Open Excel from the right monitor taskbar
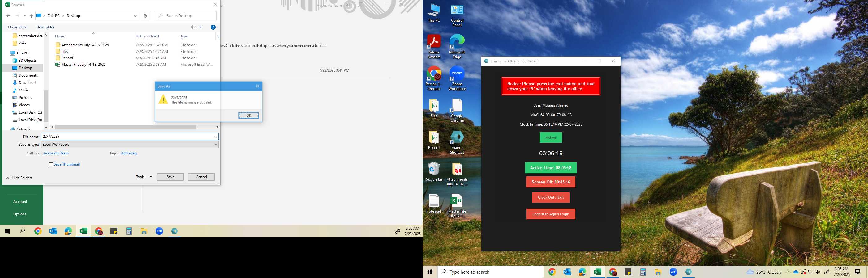 point(597,272)
